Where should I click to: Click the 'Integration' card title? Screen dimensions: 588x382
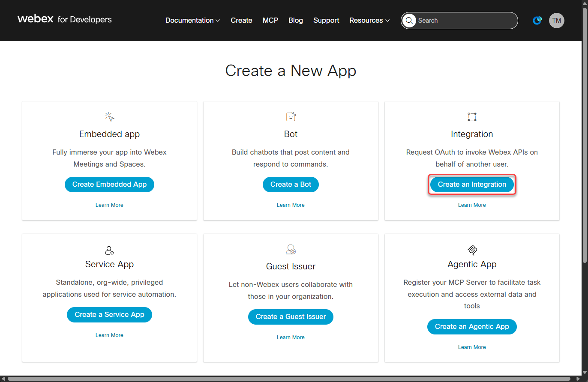(x=472, y=134)
